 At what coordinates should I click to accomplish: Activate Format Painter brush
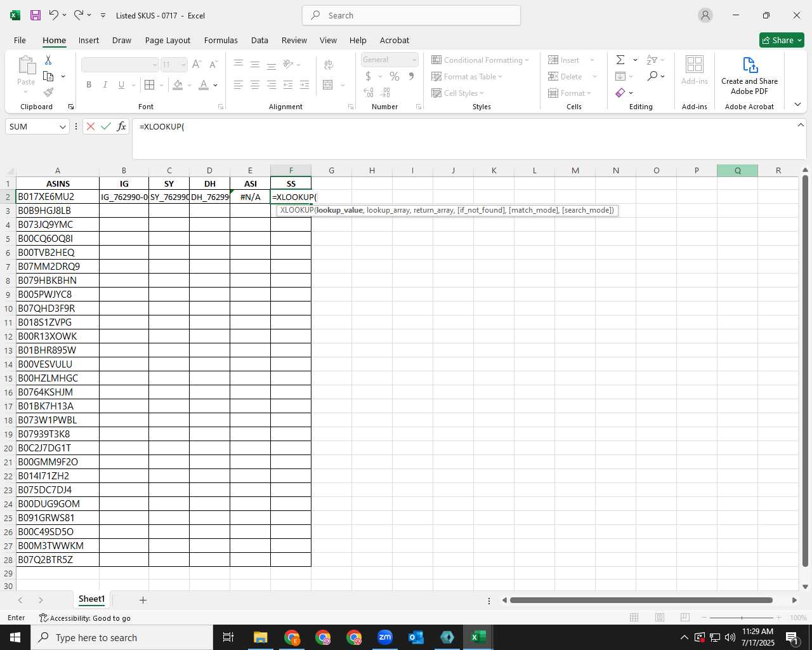pos(48,93)
